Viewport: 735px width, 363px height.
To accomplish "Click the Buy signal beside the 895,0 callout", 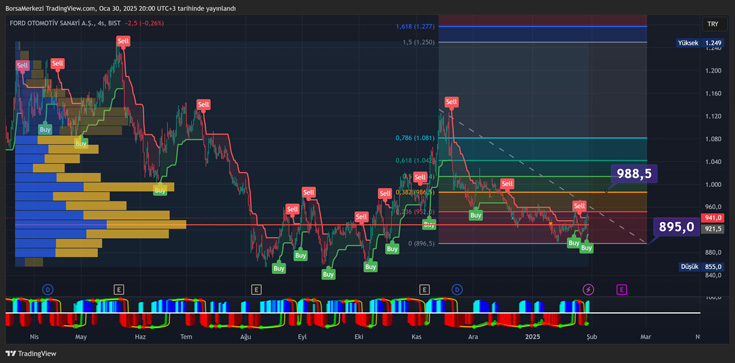I will [586, 248].
